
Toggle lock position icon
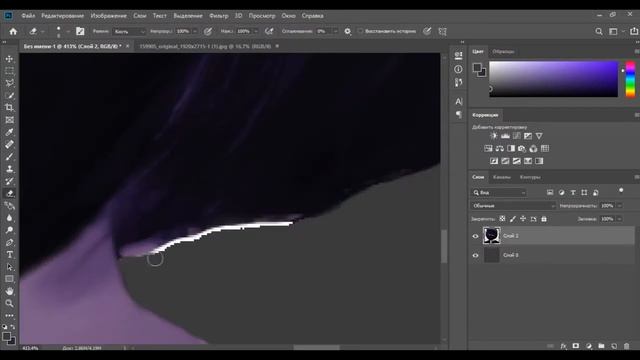(x=523, y=219)
